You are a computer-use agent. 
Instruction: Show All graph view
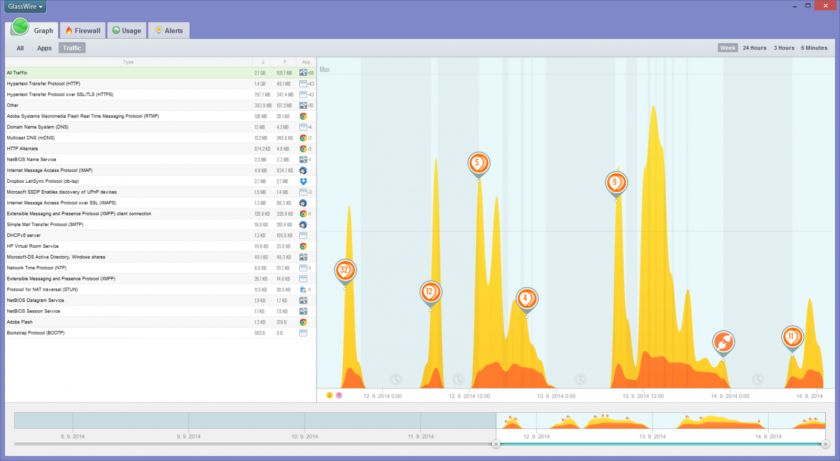(x=20, y=48)
